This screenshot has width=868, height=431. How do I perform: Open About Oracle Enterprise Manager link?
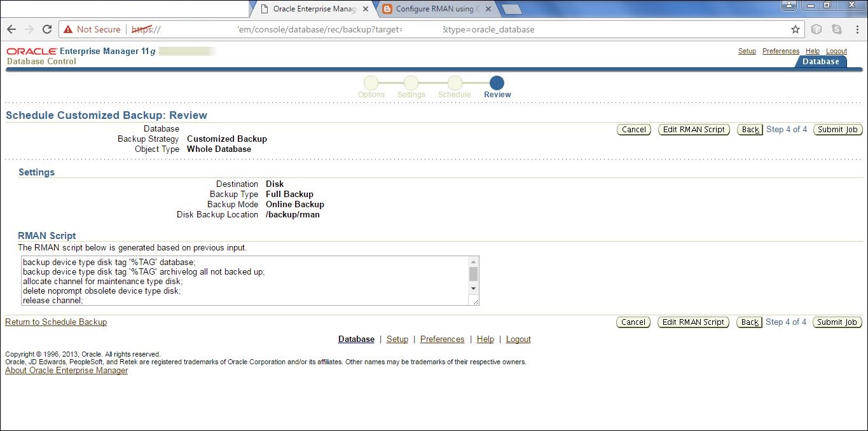66,371
